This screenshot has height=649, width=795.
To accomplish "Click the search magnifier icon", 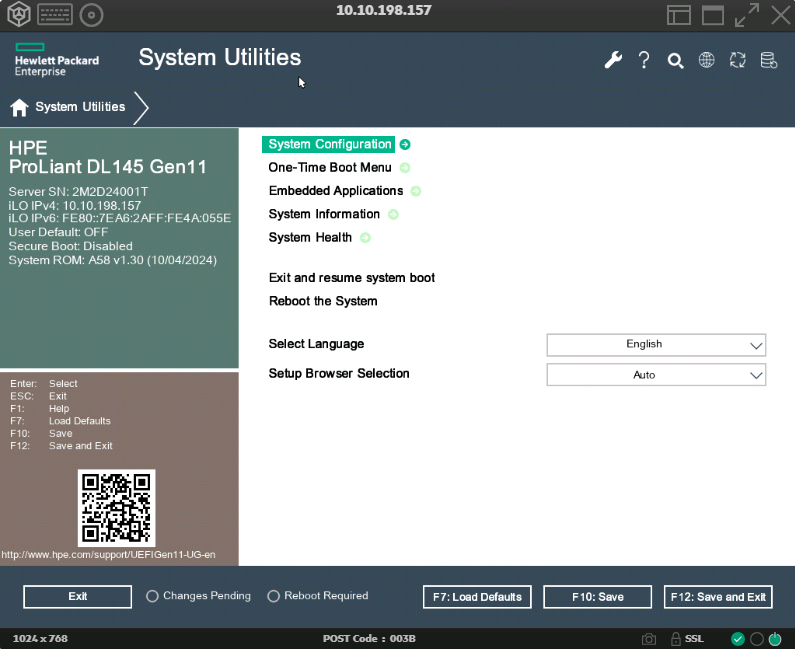I will 675,61.
